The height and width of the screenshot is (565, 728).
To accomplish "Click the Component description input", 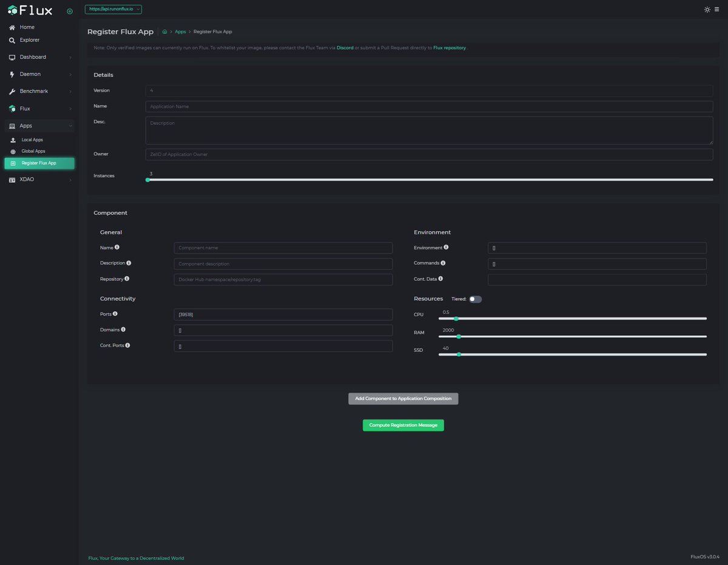I will (283, 264).
